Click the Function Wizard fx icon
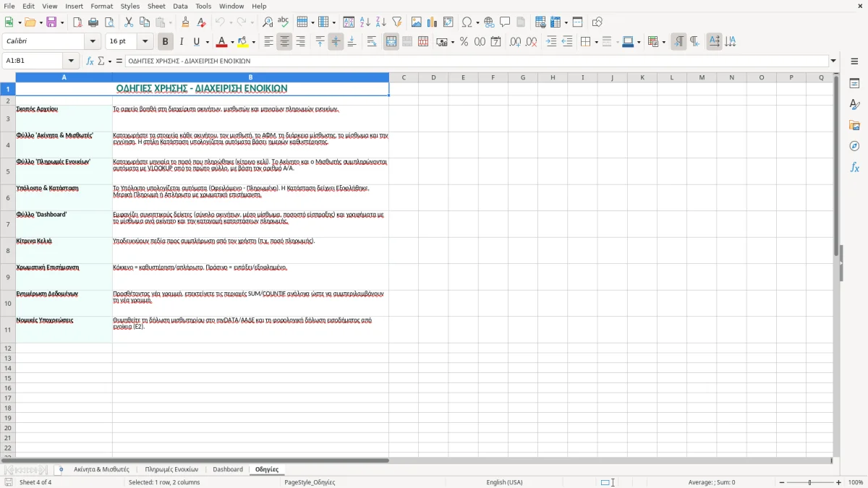 [90, 61]
